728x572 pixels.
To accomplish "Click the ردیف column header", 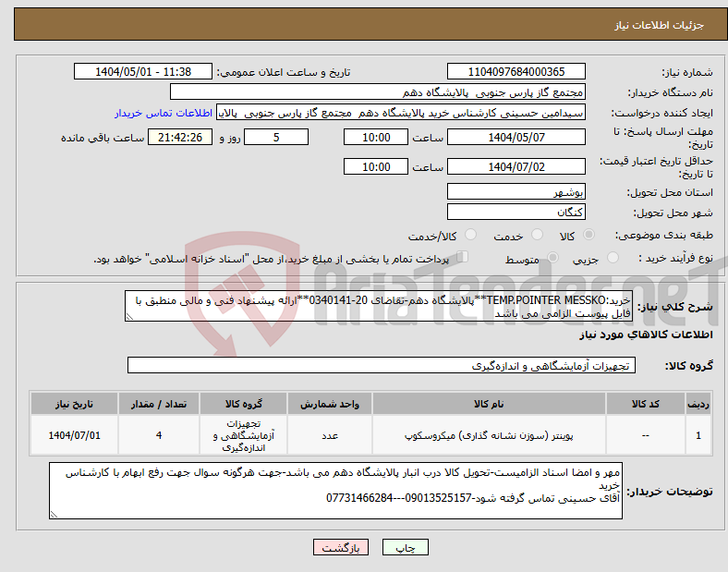I will coord(698,404).
